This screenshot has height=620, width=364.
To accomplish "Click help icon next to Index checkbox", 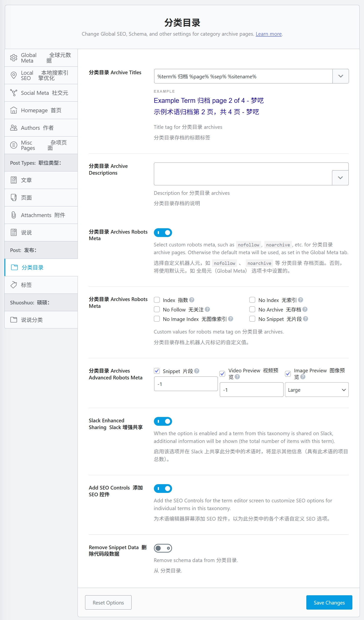I will [x=192, y=300].
